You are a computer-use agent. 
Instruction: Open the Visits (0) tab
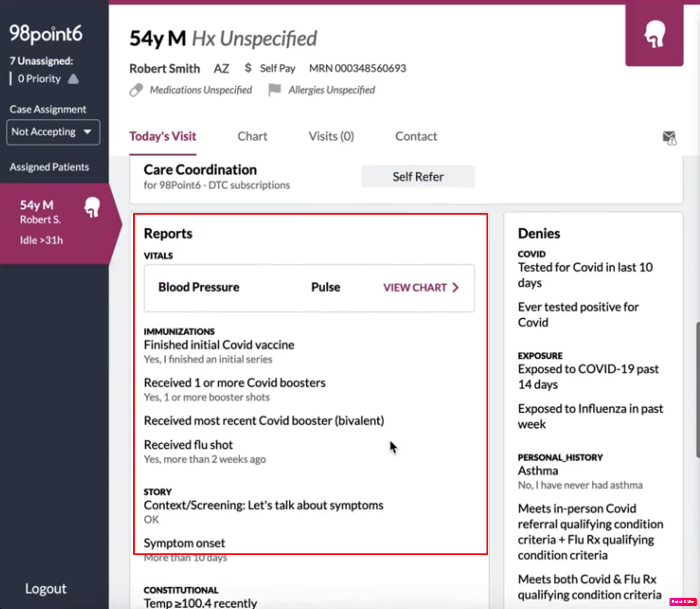(x=331, y=136)
